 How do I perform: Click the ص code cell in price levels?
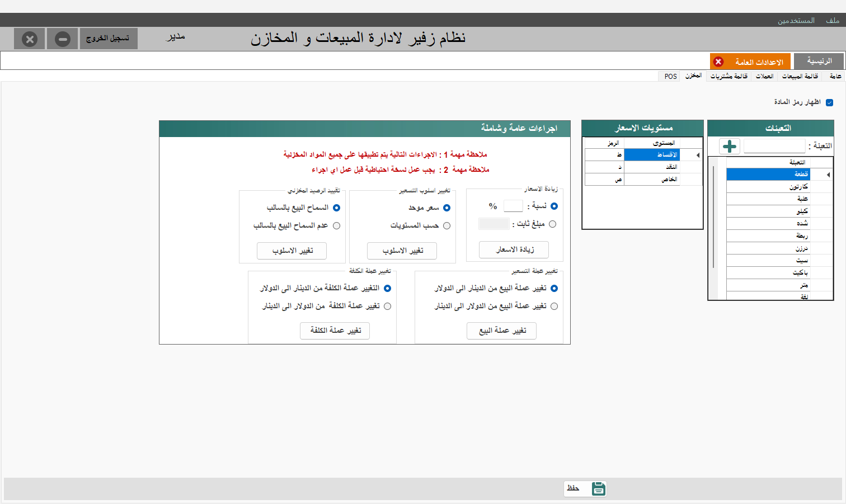pos(604,180)
